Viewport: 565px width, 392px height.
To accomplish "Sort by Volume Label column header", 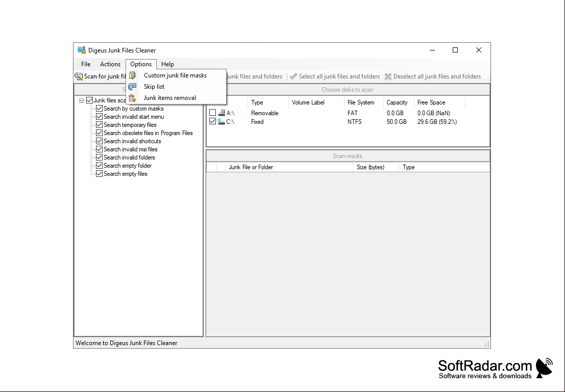I will tap(316, 102).
